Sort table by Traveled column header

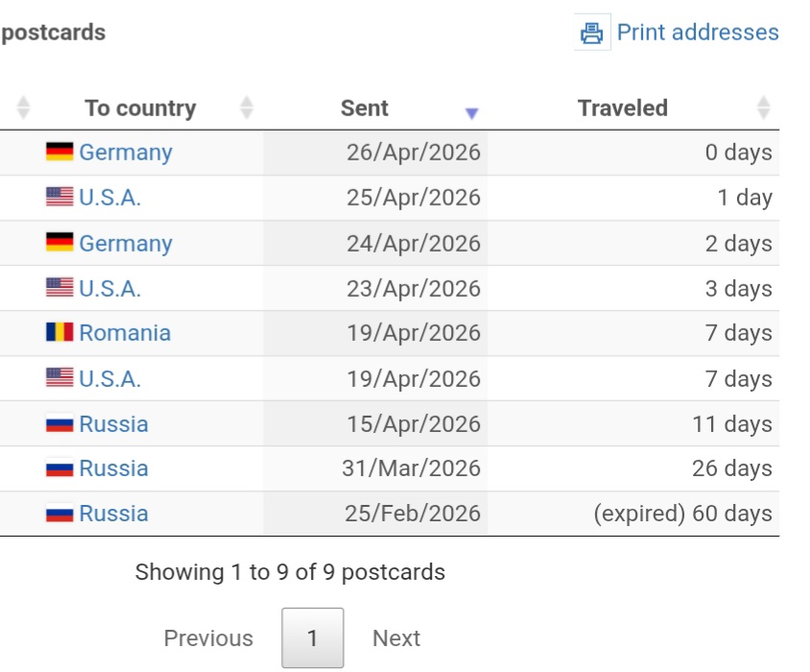(623, 108)
